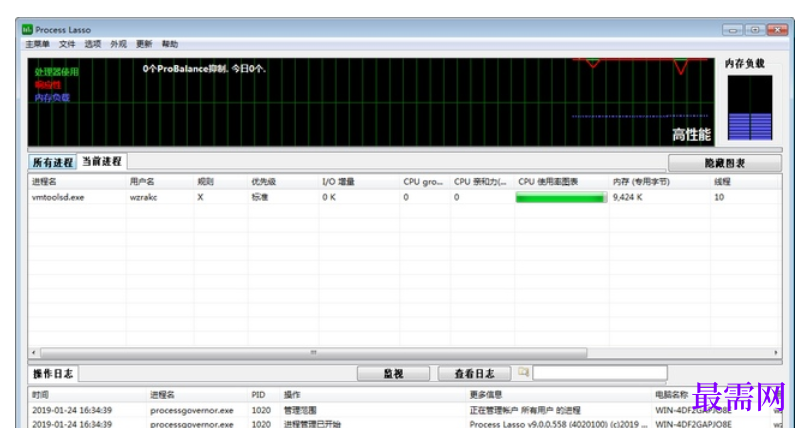
Task: Click the right arrow of process list scrollbar
Action: click(x=776, y=353)
